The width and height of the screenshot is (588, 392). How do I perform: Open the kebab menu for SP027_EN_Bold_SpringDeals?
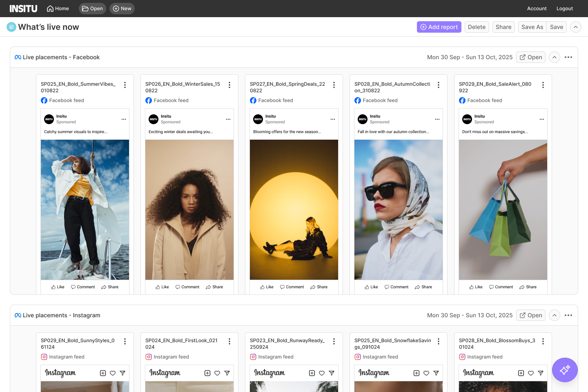click(334, 85)
